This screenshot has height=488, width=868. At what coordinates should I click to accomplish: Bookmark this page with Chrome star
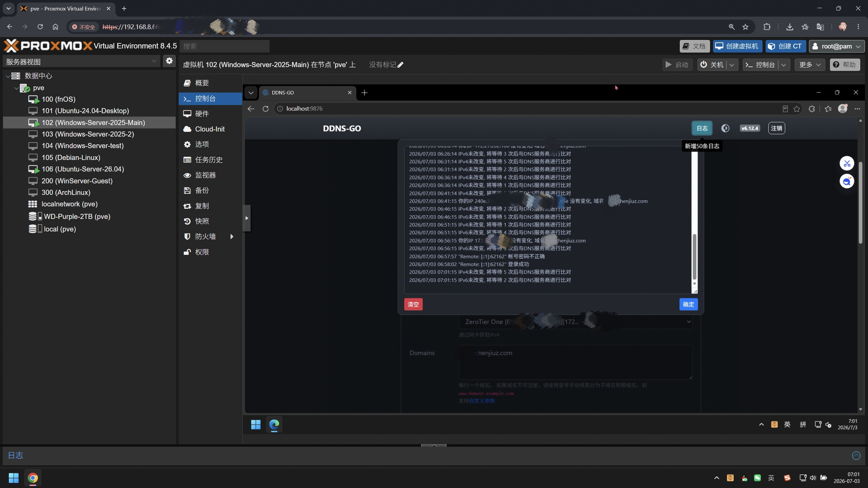pos(745,27)
